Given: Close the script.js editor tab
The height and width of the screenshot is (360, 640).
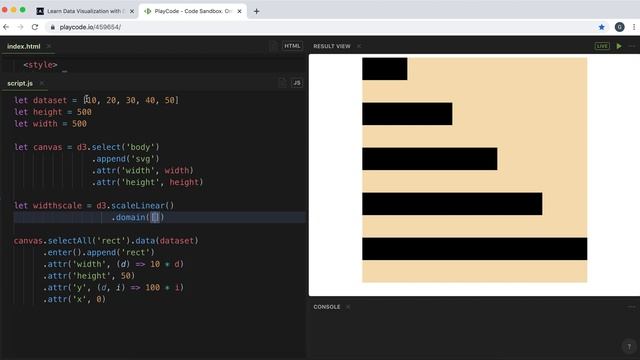Looking at the screenshot, I should [x=42, y=83].
